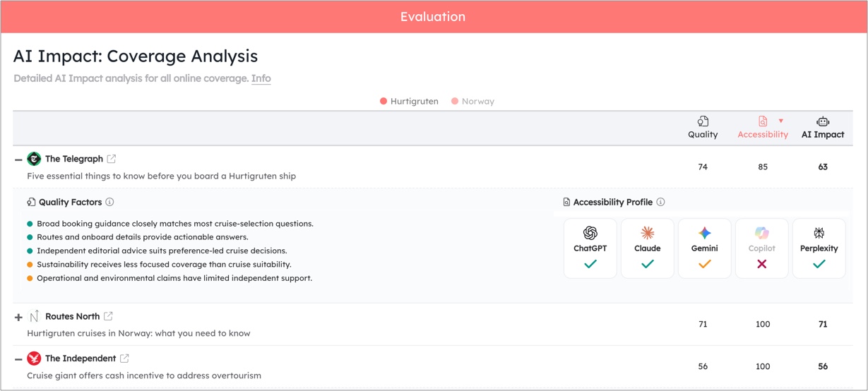Click the Quality column header icon
This screenshot has height=391, width=868.
703,121
